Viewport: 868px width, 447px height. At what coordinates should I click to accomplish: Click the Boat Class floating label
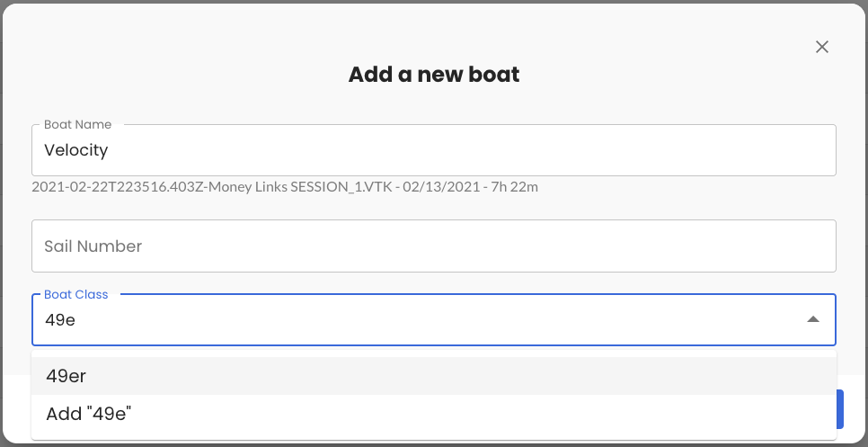point(75,294)
